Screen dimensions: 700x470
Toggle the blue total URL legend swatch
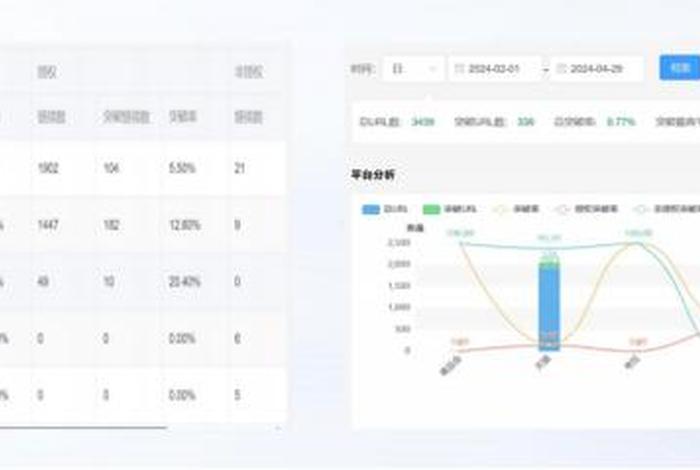click(371, 209)
